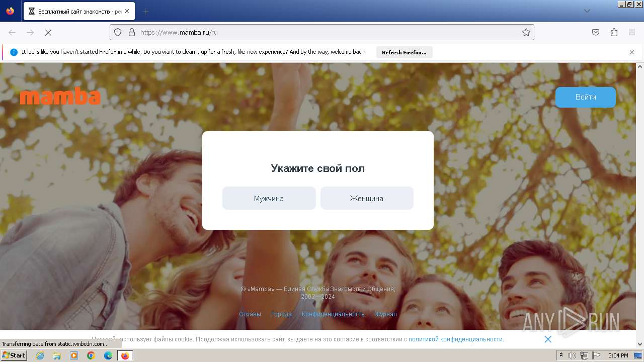Launch Internet Explorer from taskbar
The image size is (644, 362).
40,355
